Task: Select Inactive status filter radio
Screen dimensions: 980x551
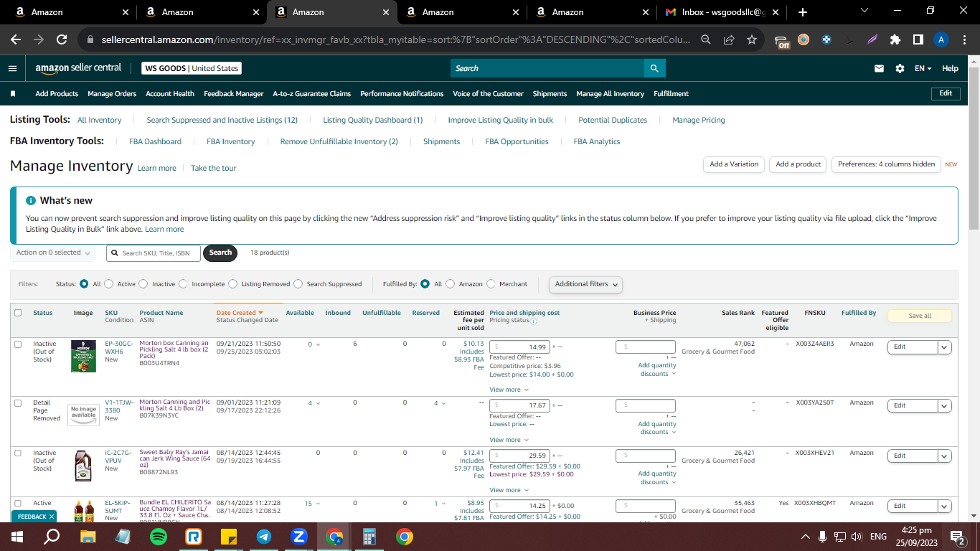Action: point(143,284)
